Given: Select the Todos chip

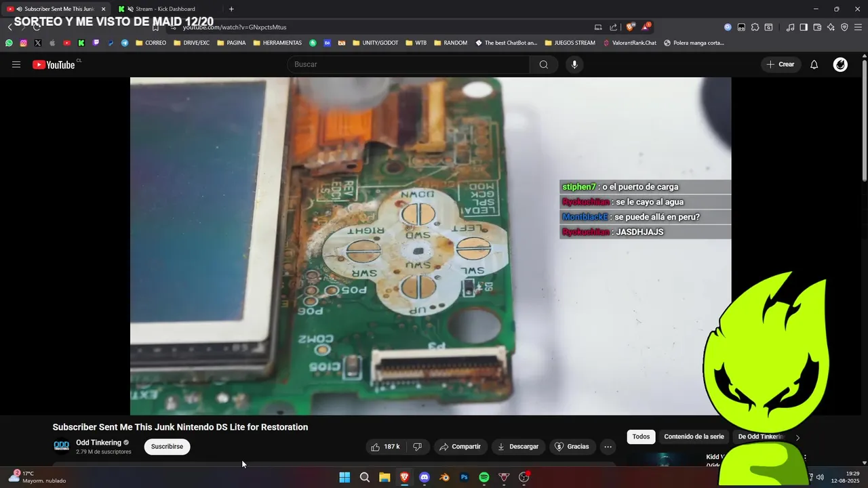Looking at the screenshot, I should [641, 436].
